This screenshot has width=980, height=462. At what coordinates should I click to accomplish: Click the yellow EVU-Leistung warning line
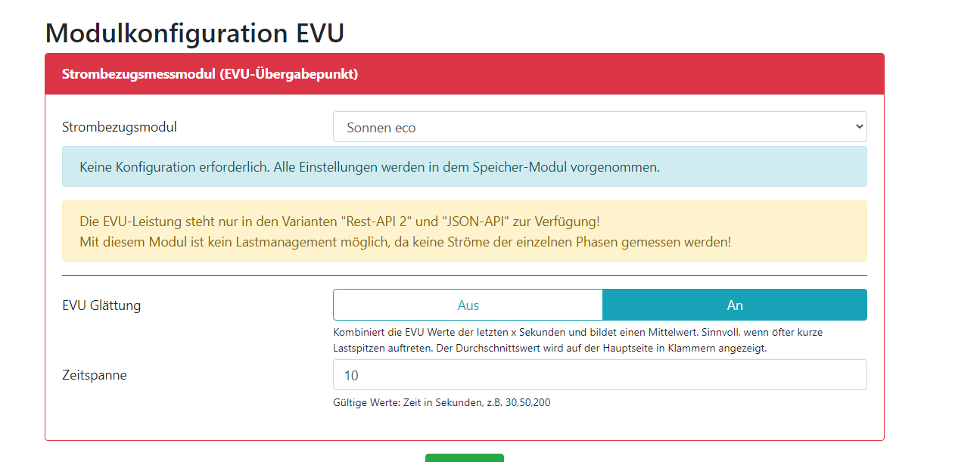tap(339, 222)
